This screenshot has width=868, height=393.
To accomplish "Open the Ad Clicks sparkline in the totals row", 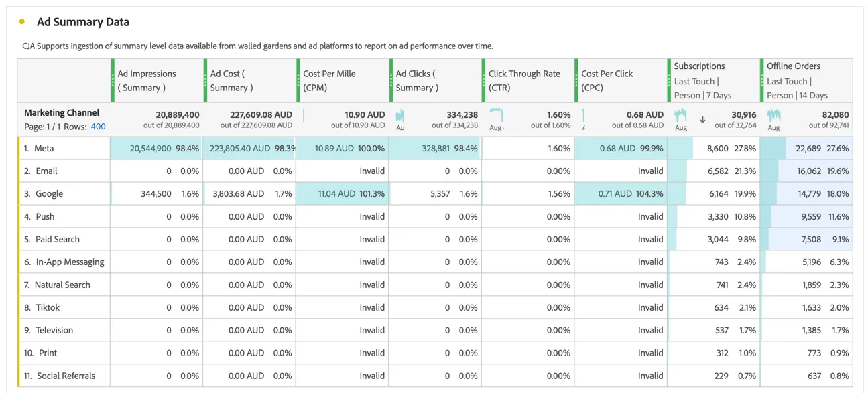I will click(400, 116).
